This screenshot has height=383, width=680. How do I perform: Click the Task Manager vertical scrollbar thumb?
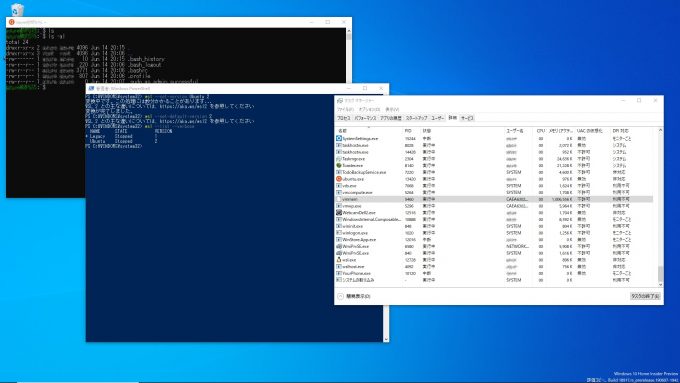click(660, 274)
